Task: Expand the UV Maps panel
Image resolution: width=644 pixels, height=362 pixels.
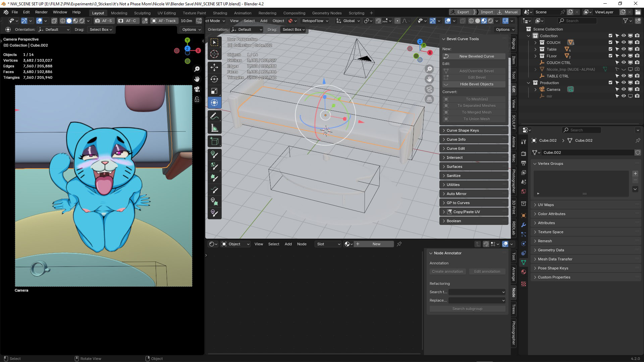Action: (x=546, y=205)
